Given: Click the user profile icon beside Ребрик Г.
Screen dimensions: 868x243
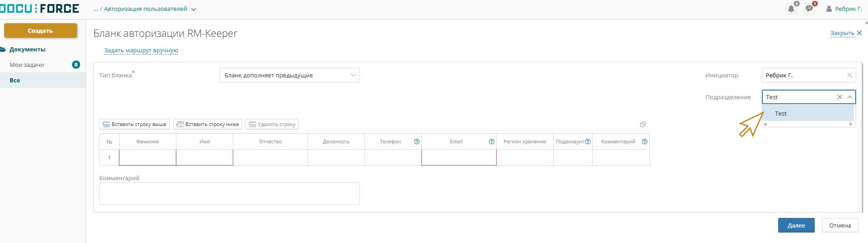Looking at the screenshot, I should click(x=829, y=9).
